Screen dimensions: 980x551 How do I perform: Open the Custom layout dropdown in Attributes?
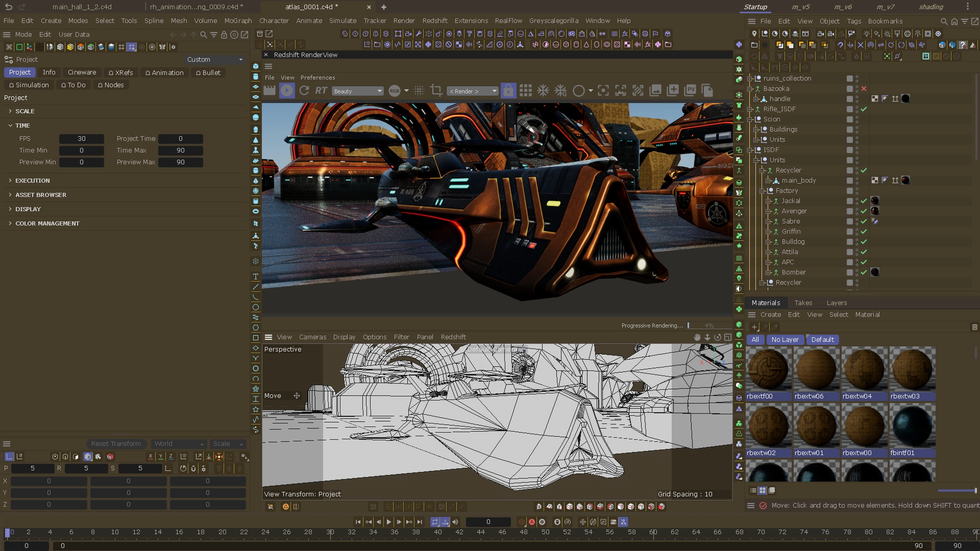click(x=215, y=60)
